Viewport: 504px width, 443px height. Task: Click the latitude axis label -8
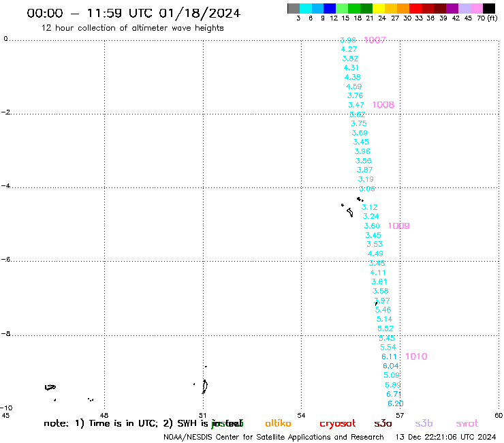[6, 334]
